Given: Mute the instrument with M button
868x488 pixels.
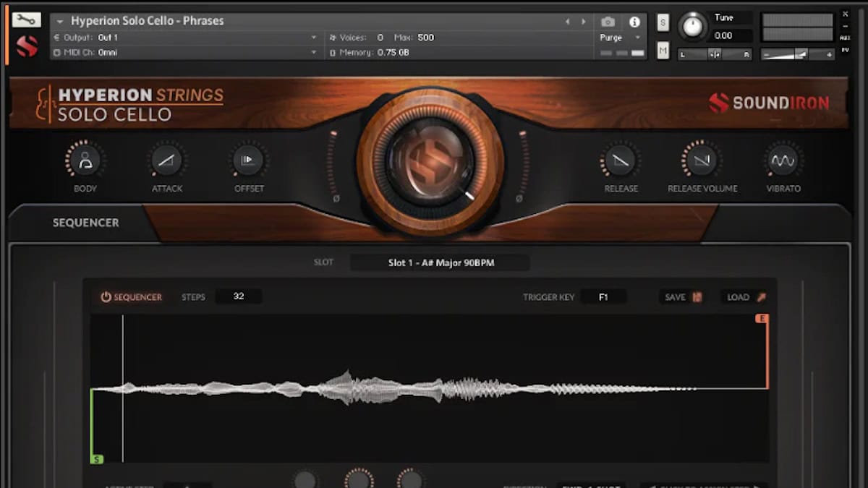Looking at the screenshot, I should click(x=663, y=50).
